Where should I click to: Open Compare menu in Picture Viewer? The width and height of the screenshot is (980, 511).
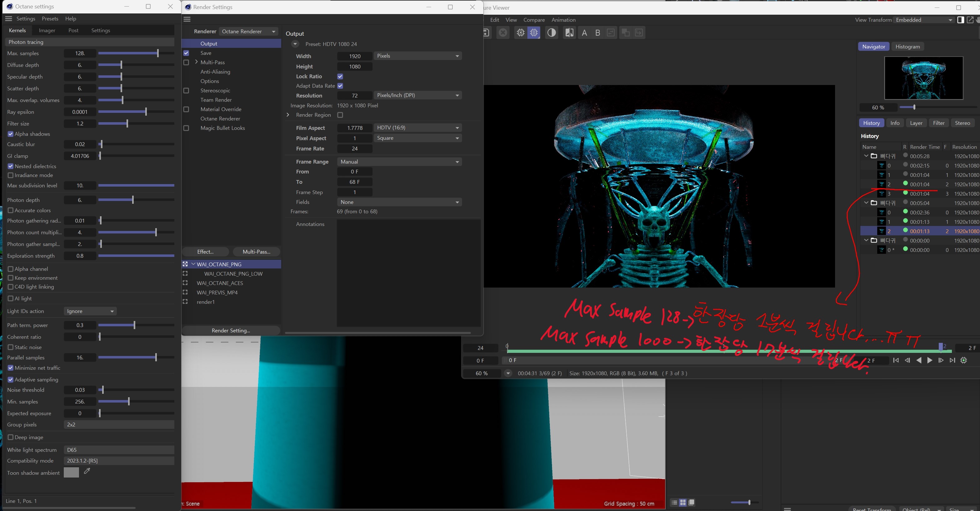534,20
